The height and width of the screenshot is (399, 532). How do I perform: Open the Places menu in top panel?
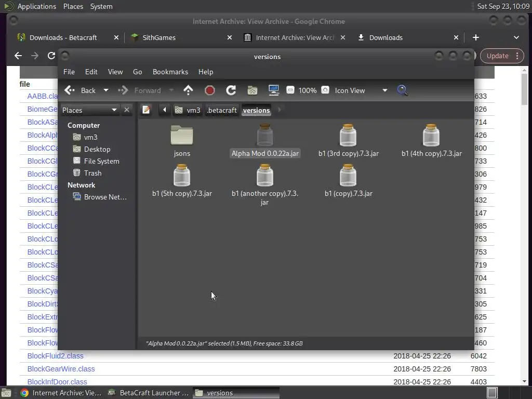point(73,6)
